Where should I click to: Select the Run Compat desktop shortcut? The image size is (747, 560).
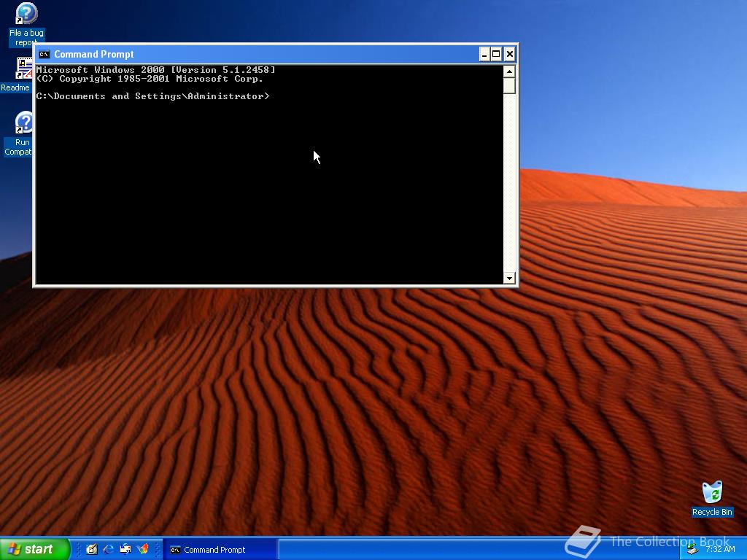click(x=19, y=134)
